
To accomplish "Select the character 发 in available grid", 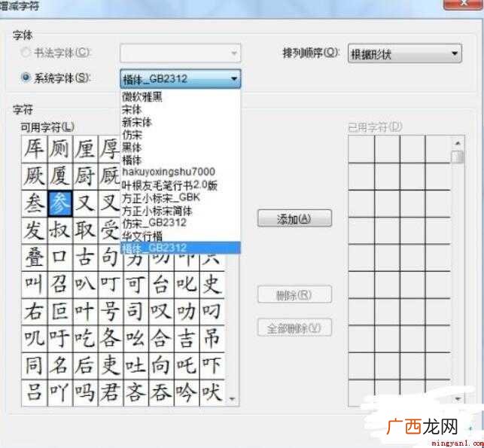I will pyautogui.click(x=35, y=231).
